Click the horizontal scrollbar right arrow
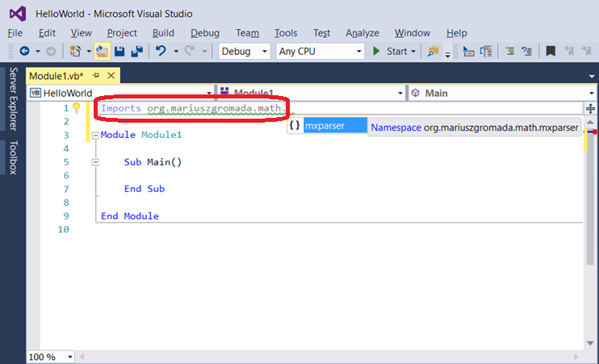This screenshot has width=599, height=364. pyautogui.click(x=577, y=357)
